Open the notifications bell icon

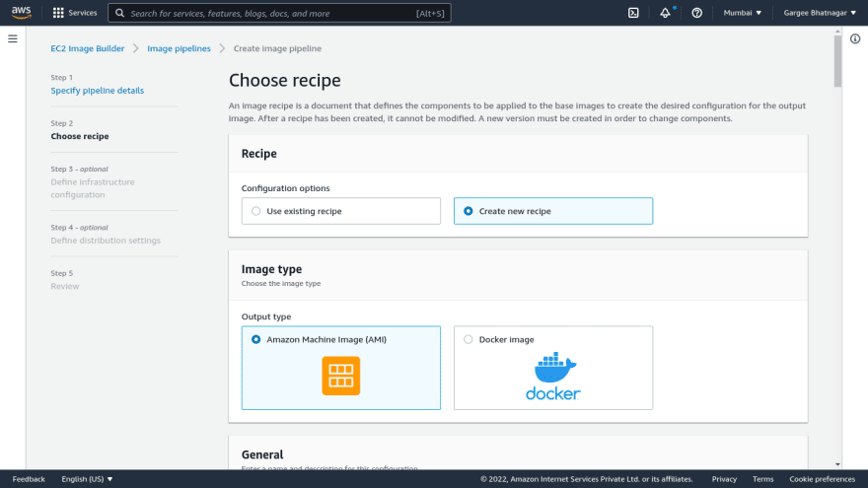pyautogui.click(x=665, y=13)
